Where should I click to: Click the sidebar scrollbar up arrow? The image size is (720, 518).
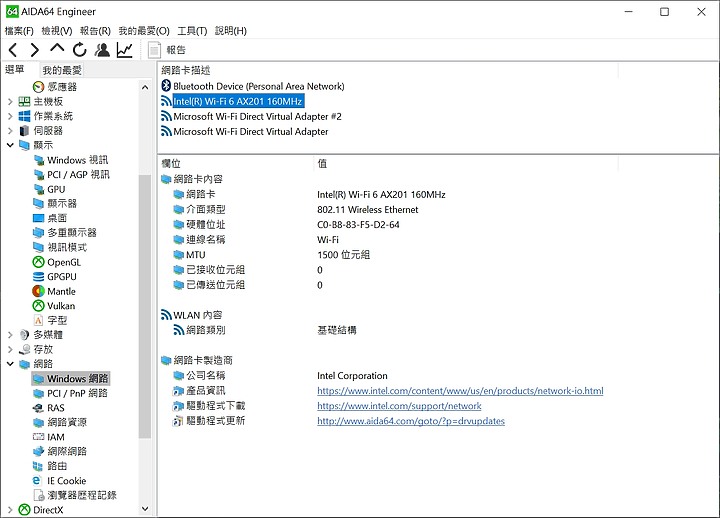(145, 87)
